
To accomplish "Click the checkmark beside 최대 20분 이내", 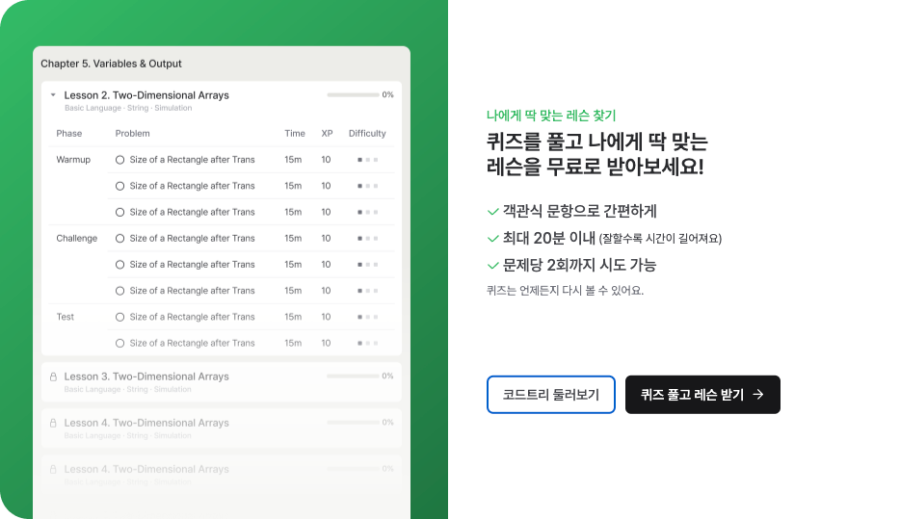I will [492, 238].
